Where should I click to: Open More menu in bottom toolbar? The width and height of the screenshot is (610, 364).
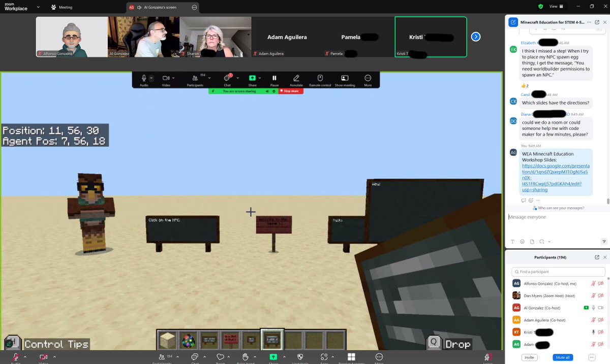pos(379,357)
